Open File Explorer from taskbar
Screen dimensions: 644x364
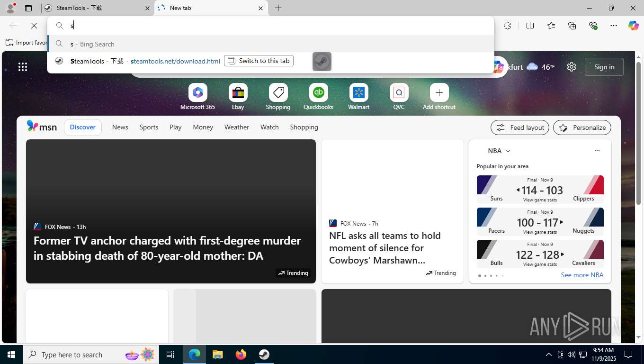[217, 355]
